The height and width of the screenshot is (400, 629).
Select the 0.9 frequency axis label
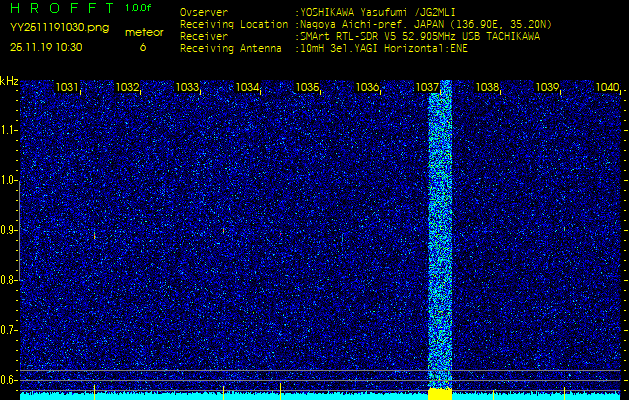tap(9, 230)
